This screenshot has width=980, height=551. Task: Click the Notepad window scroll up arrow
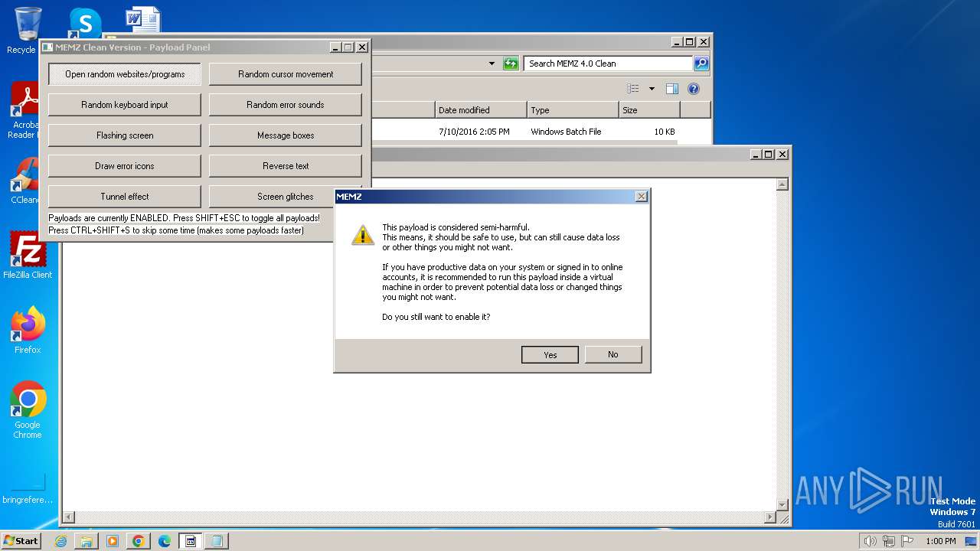(x=782, y=184)
